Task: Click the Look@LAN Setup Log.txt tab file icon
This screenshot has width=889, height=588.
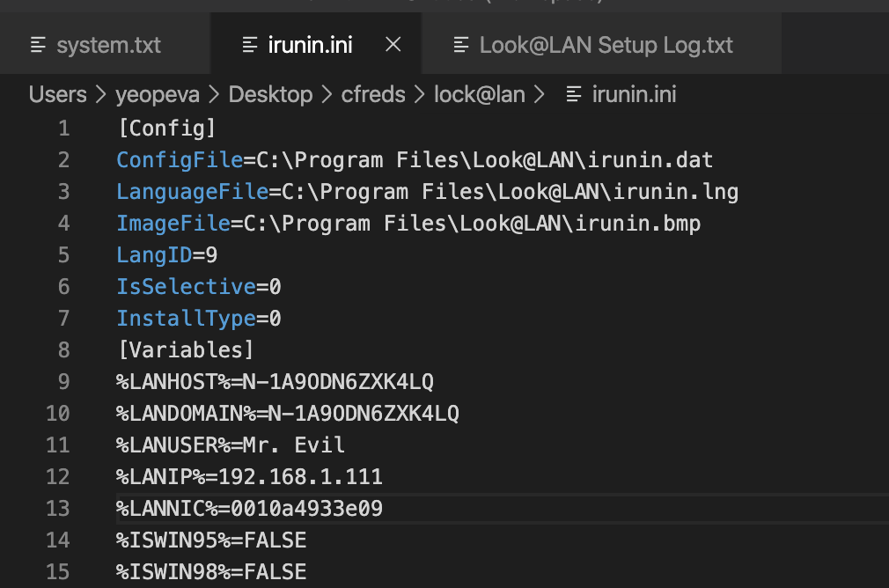Action: click(x=461, y=45)
